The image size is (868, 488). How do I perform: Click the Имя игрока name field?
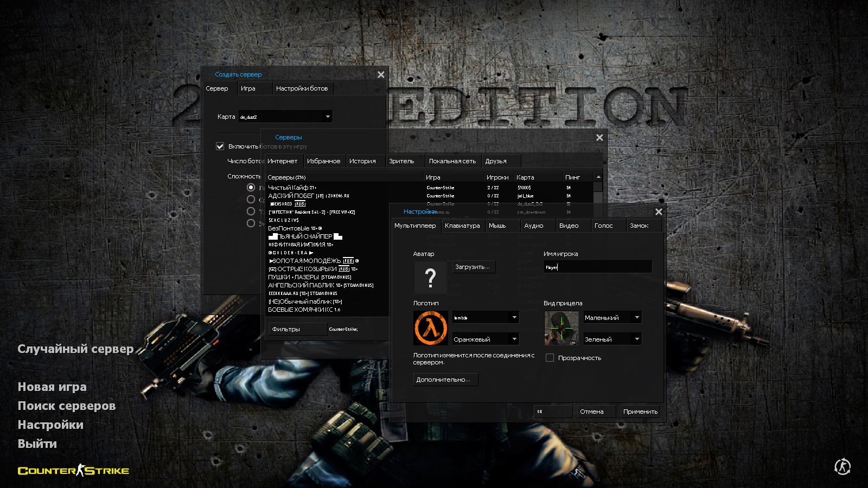click(598, 267)
